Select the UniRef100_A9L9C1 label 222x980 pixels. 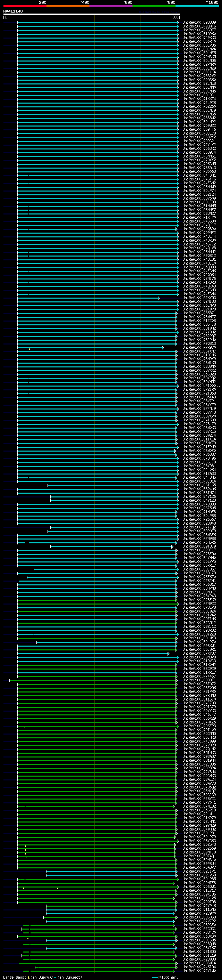[199, 95]
